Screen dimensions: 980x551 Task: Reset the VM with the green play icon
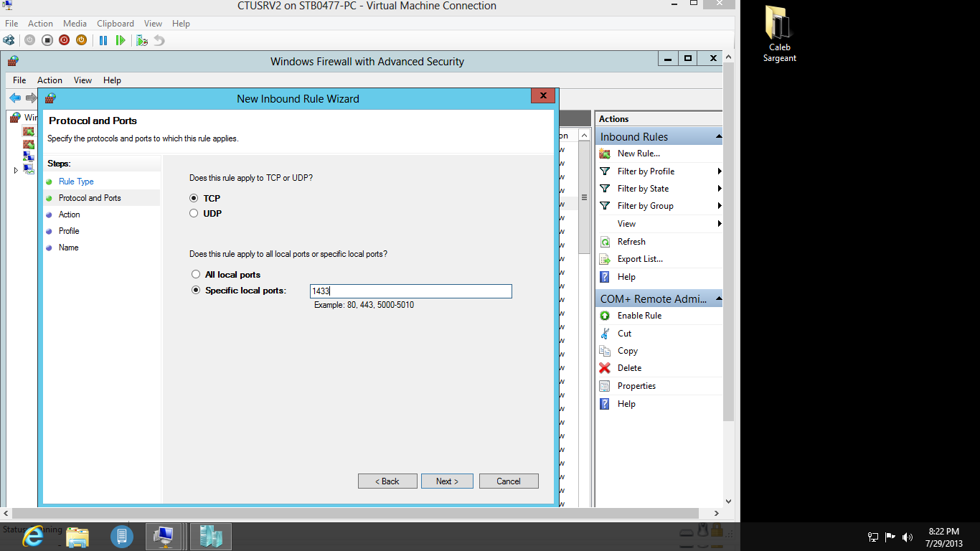(121, 40)
